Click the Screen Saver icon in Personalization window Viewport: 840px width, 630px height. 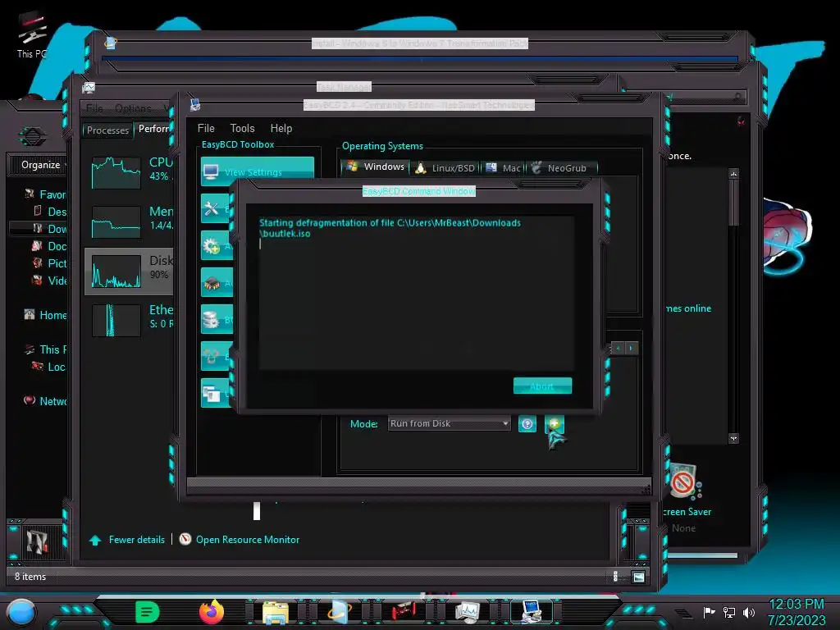pos(684,482)
